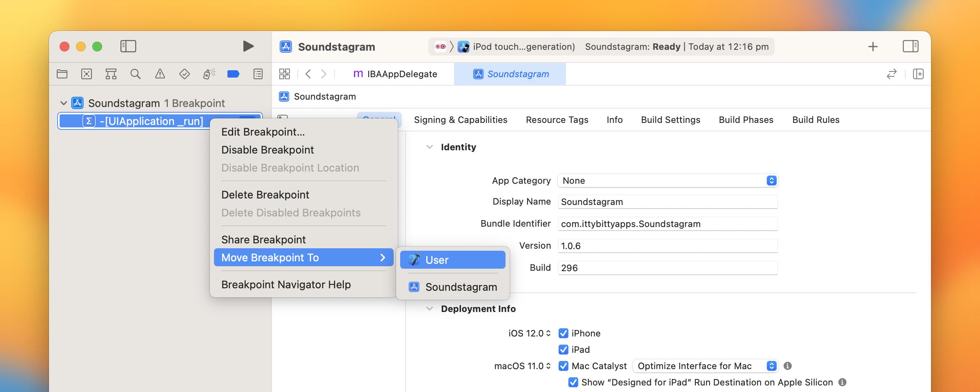Move breakpoint to User
980x392 pixels.
pos(453,260)
